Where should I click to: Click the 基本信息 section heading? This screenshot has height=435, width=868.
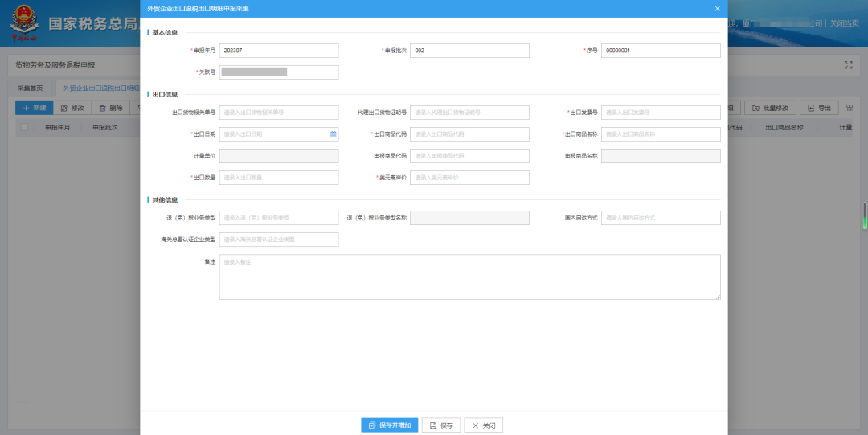[165, 33]
